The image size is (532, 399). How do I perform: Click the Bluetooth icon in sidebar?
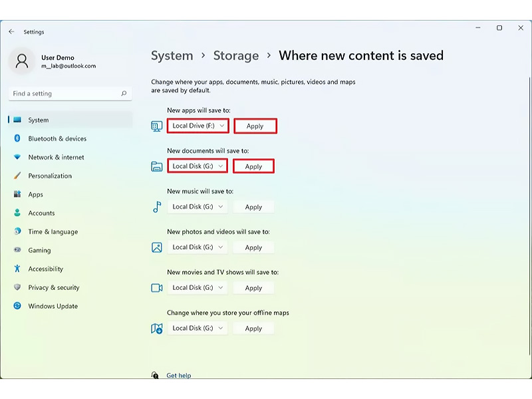coord(17,138)
